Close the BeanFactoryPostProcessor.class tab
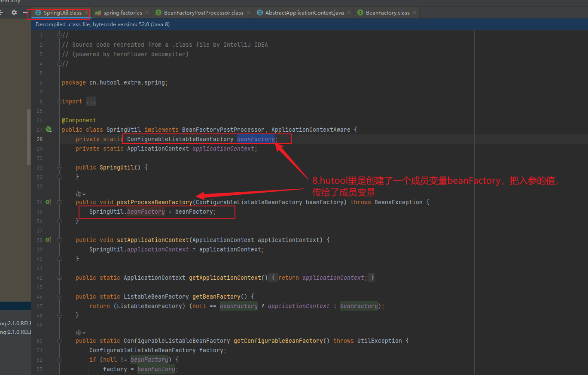Viewport: 588px width, 375px height. click(x=248, y=13)
